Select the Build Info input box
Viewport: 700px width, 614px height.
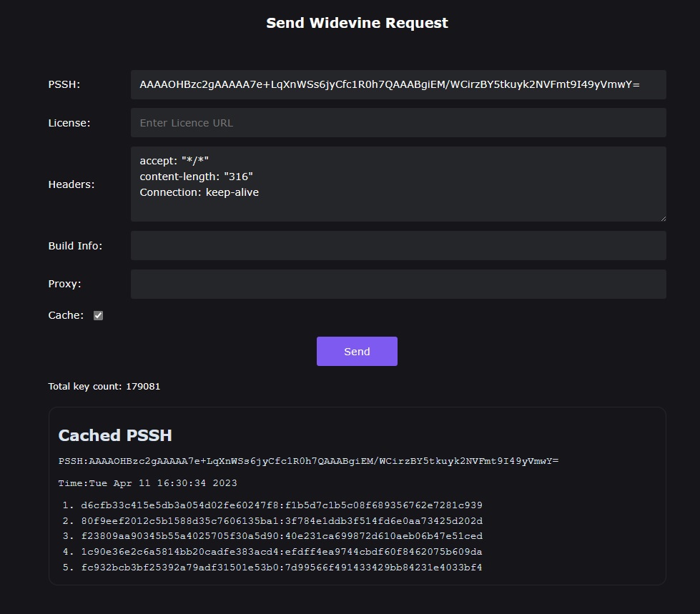(398, 246)
